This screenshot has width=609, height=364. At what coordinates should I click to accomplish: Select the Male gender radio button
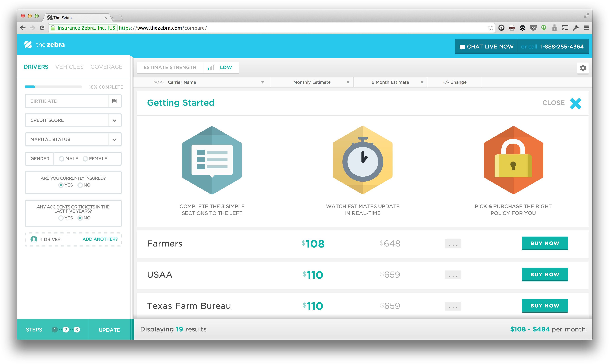pyautogui.click(x=61, y=159)
